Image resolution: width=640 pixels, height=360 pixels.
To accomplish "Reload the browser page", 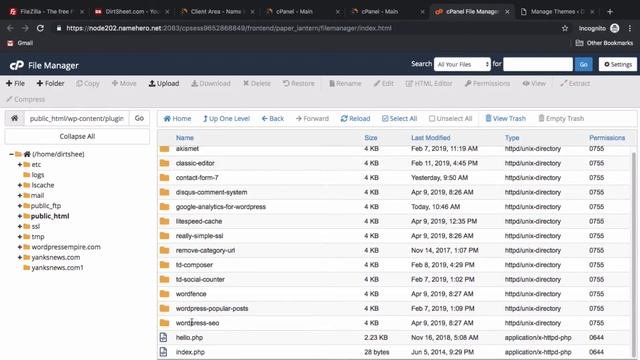I will coord(40,28).
